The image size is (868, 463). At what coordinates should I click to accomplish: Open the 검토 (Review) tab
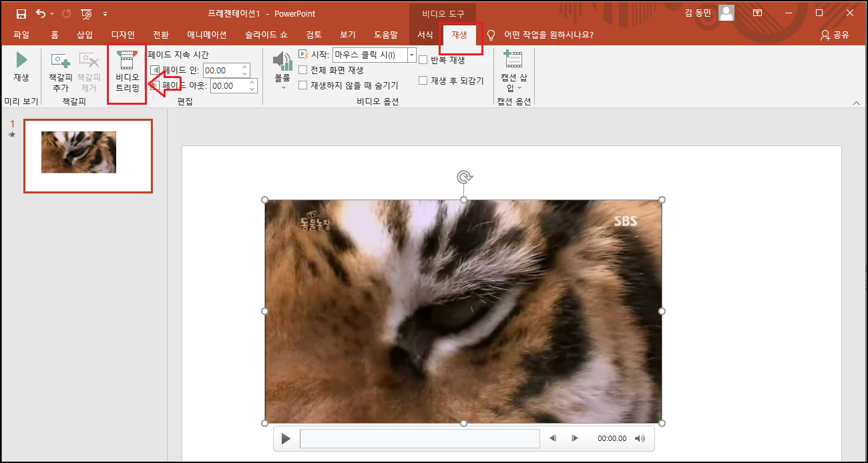314,35
